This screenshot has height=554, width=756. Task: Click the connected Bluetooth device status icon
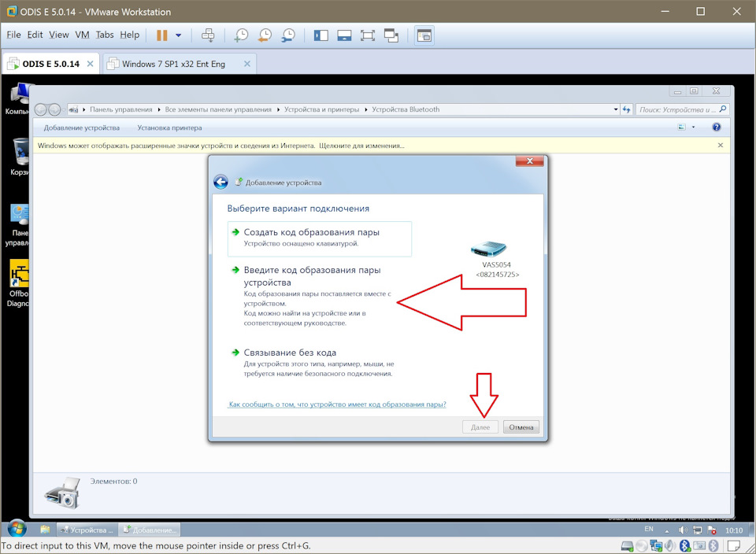[684, 546]
